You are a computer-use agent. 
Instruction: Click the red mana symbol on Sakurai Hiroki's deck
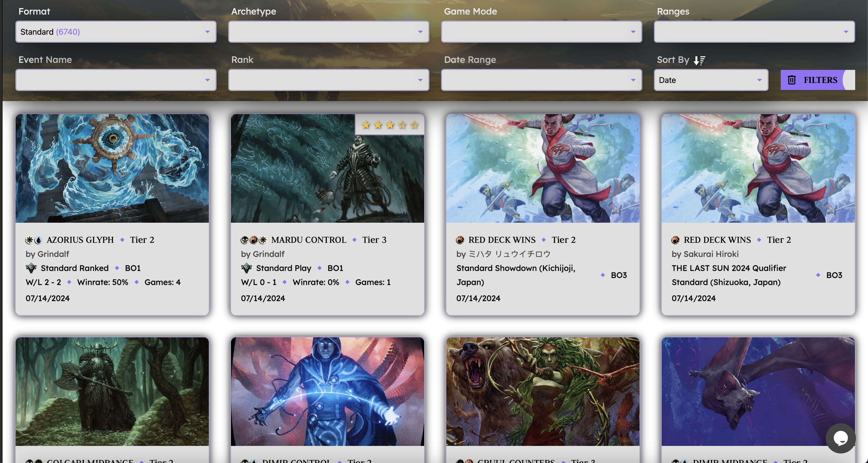point(675,240)
